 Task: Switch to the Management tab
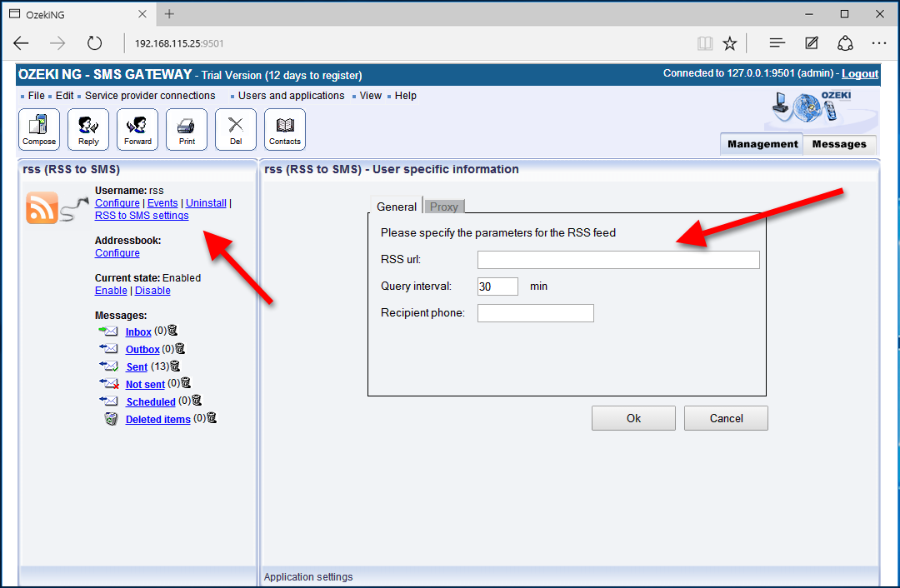coord(762,144)
